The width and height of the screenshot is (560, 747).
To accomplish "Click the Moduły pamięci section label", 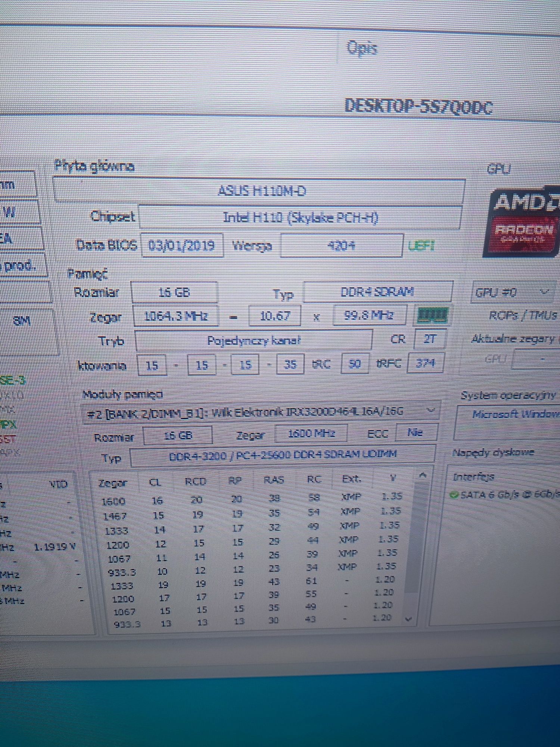I will [x=122, y=394].
